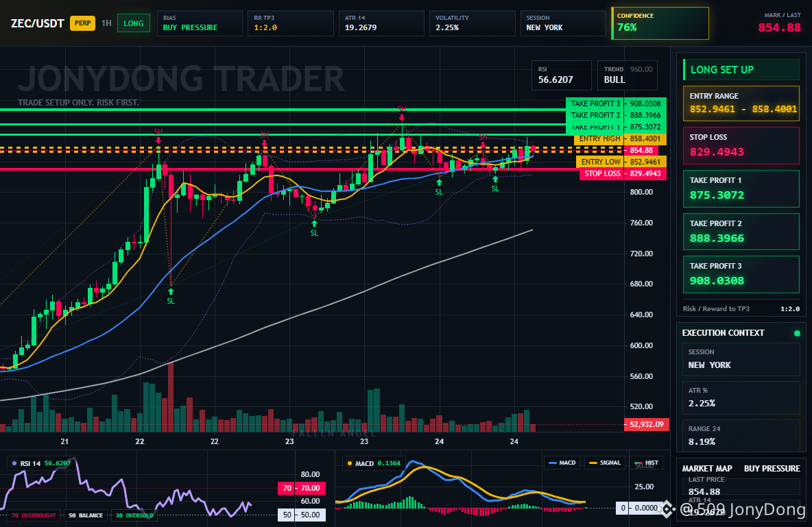812x527 pixels.
Task: Click the ZEC/USDT pair title
Action: click(37, 23)
